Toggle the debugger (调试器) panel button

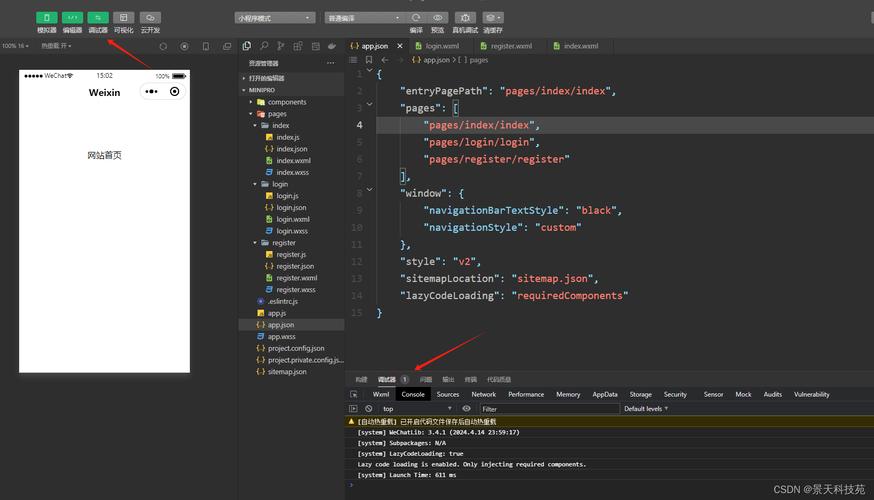(x=98, y=18)
